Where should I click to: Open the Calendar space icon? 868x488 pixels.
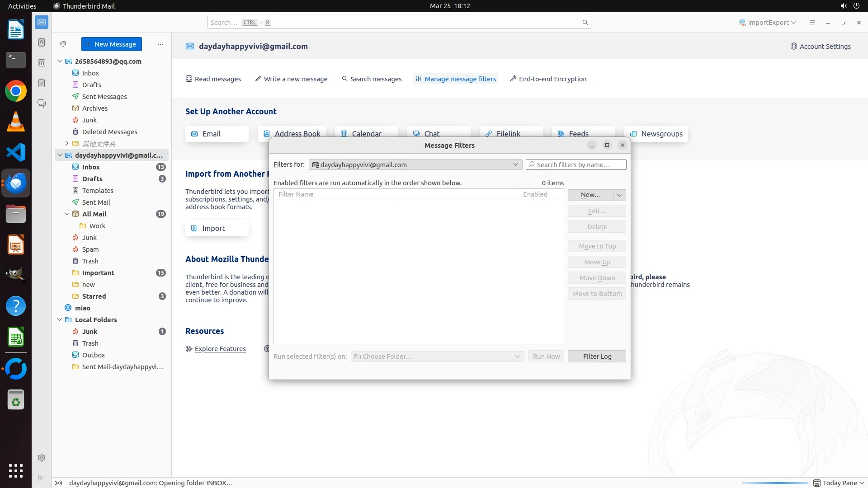(42, 63)
